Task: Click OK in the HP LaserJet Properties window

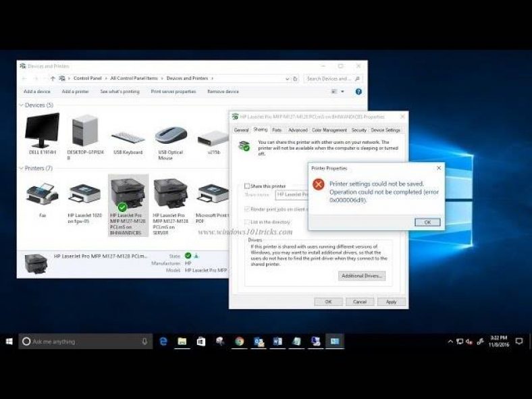Action: click(328, 302)
